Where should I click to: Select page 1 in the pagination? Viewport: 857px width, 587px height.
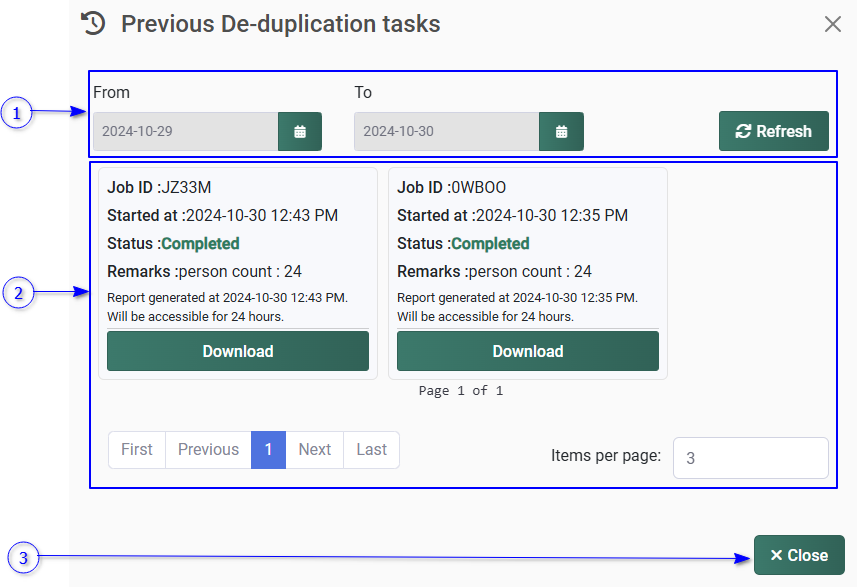pyautogui.click(x=268, y=450)
